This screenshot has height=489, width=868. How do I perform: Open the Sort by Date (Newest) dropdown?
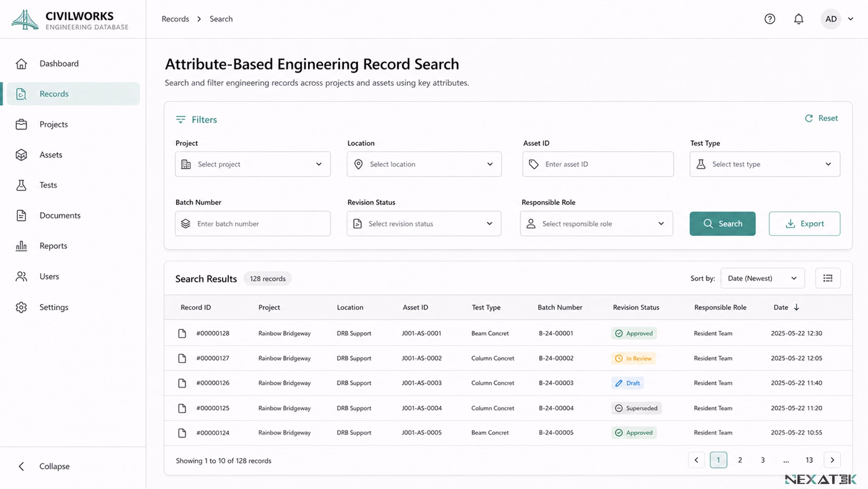(x=763, y=278)
